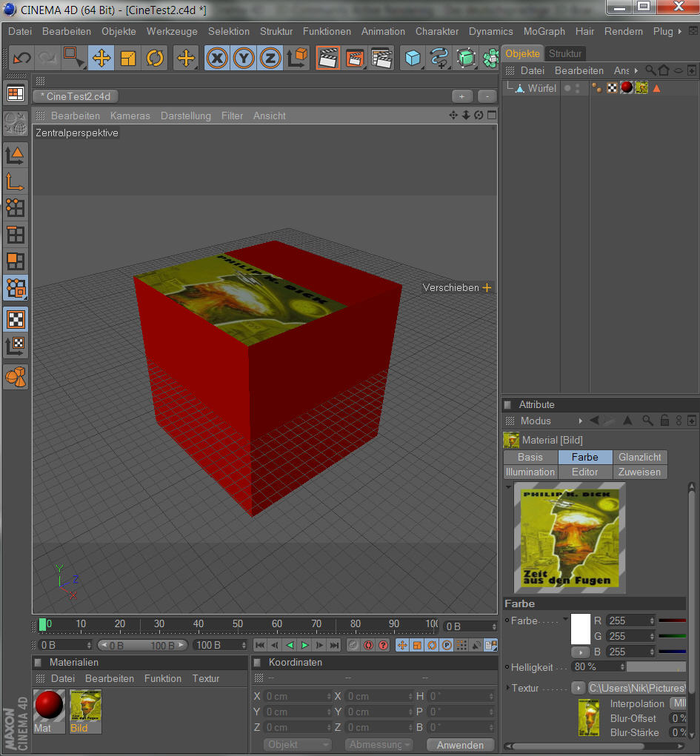Open the Rendern menu

coord(623,31)
